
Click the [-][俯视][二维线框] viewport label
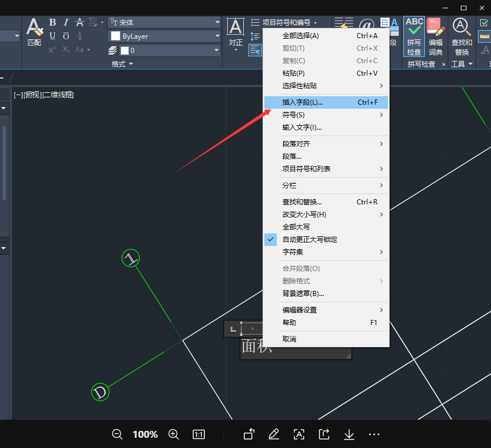[x=43, y=95]
